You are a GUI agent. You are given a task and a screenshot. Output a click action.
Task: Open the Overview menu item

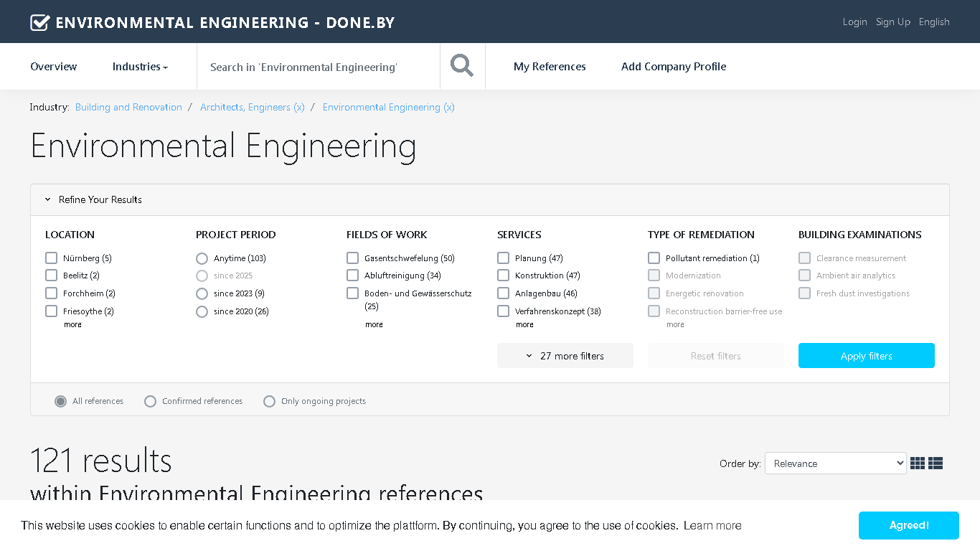54,67
